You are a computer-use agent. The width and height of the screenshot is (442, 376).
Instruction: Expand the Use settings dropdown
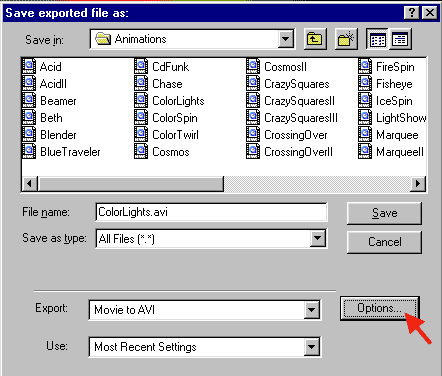click(x=312, y=347)
